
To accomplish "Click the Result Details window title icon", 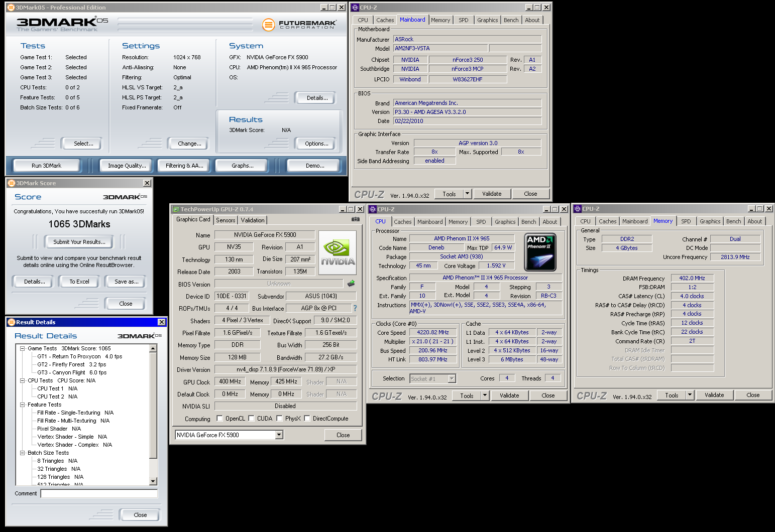I will pos(12,322).
